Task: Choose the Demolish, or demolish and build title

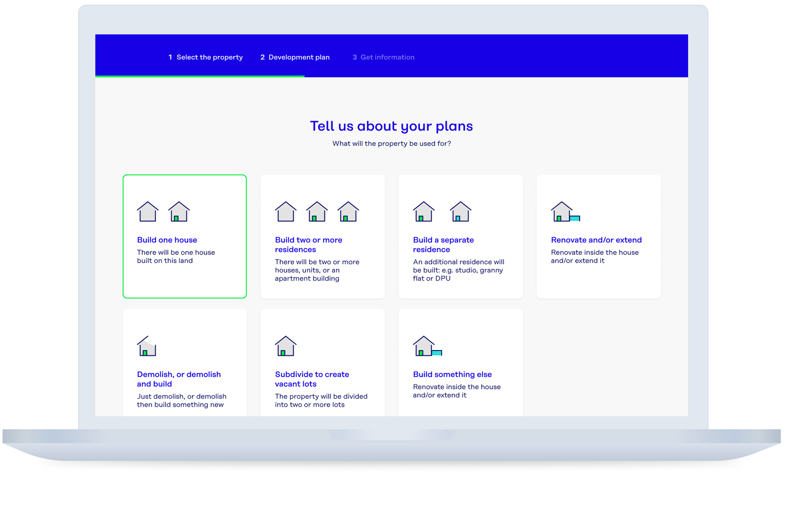Action: point(179,379)
